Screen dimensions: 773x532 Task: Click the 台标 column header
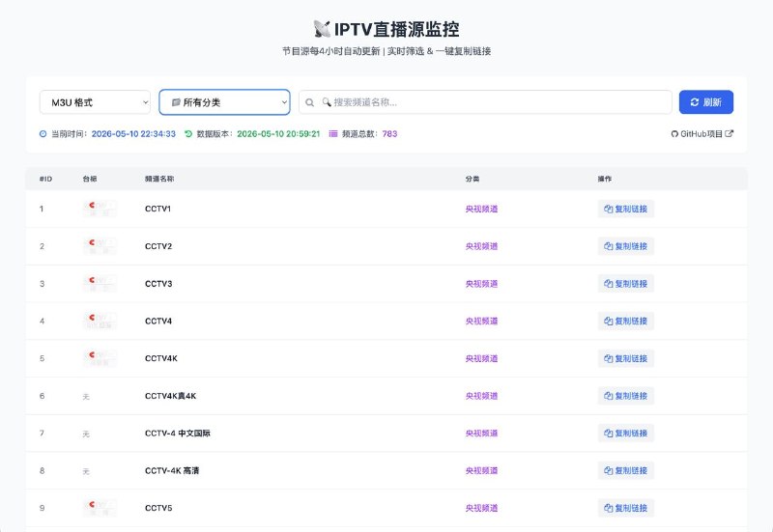pyautogui.click(x=90, y=179)
